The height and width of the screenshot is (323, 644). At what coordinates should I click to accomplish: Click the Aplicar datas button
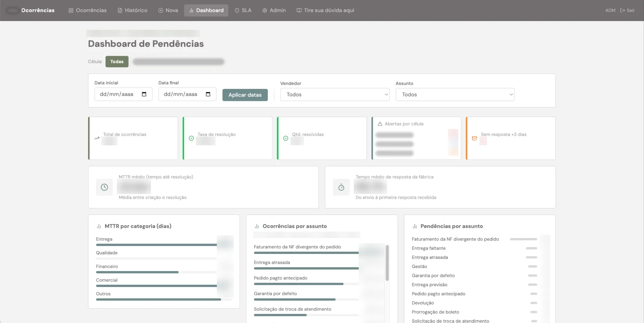coord(245,95)
